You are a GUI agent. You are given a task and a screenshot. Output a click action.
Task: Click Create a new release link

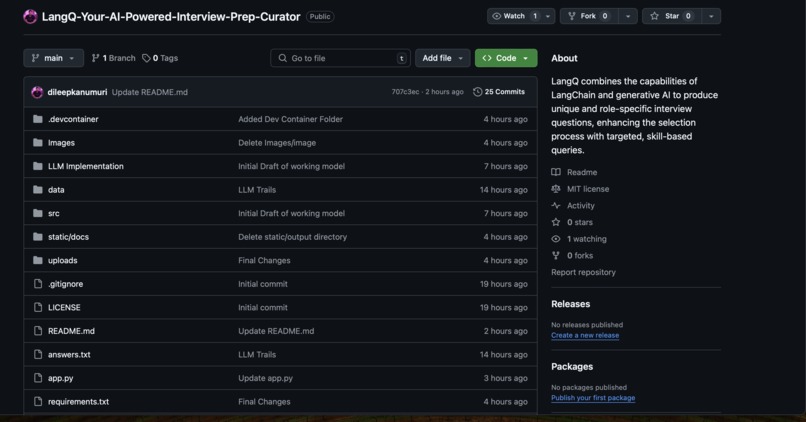tap(585, 335)
